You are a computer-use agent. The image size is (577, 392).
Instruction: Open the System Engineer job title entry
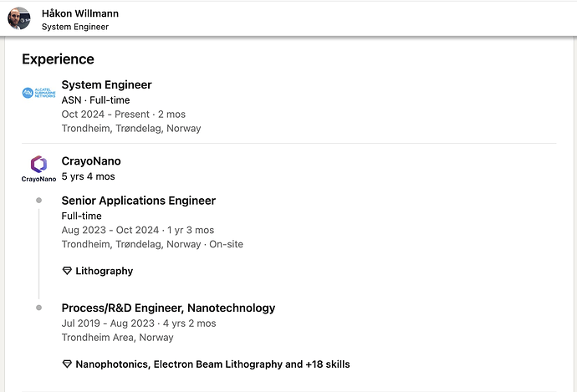coord(107,84)
